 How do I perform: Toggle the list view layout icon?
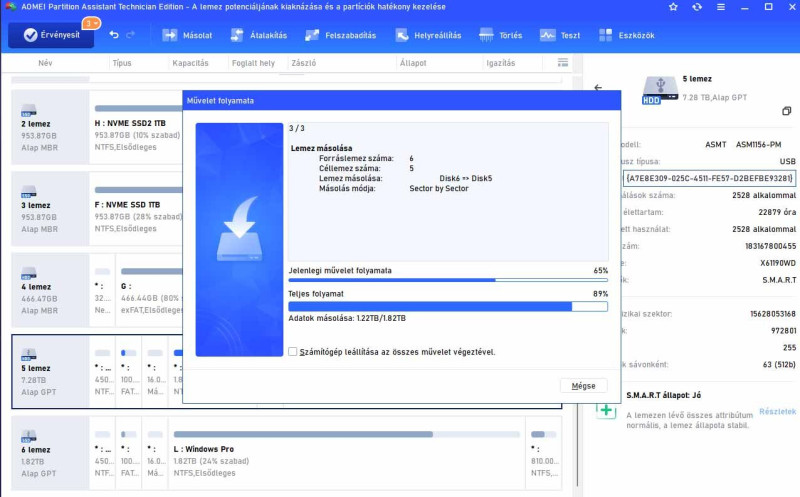click(563, 63)
